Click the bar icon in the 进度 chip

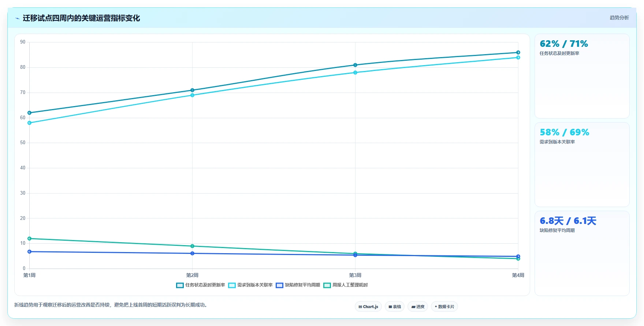[413, 307]
